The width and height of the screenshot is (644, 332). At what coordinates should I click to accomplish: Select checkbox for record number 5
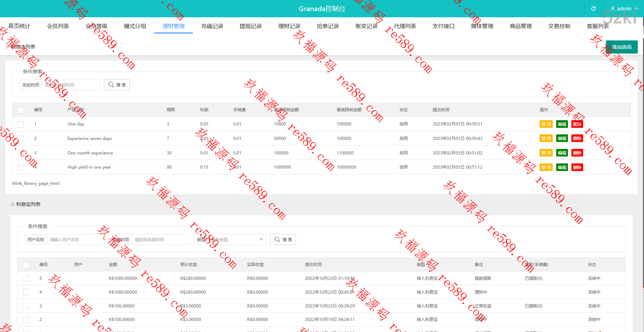[26, 278]
